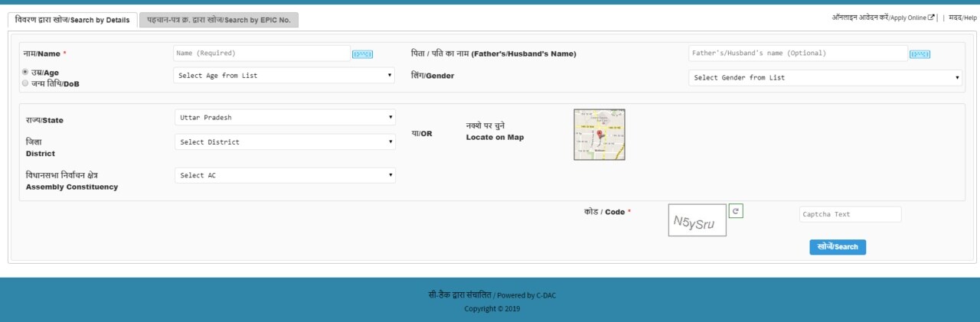Select the DoB radio button
980x322 pixels.
pos(25,83)
